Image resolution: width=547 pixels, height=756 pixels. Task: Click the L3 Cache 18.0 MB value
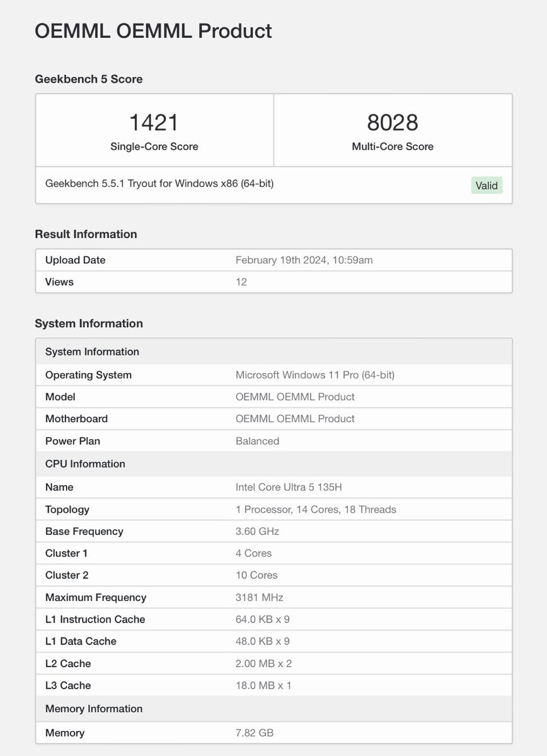[x=263, y=685]
